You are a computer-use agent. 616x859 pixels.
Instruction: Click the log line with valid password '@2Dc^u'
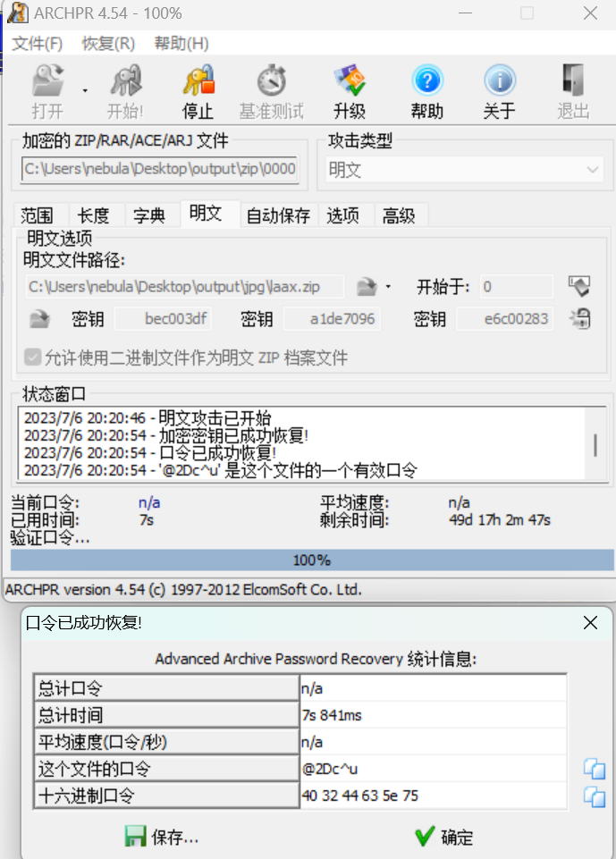point(220,470)
